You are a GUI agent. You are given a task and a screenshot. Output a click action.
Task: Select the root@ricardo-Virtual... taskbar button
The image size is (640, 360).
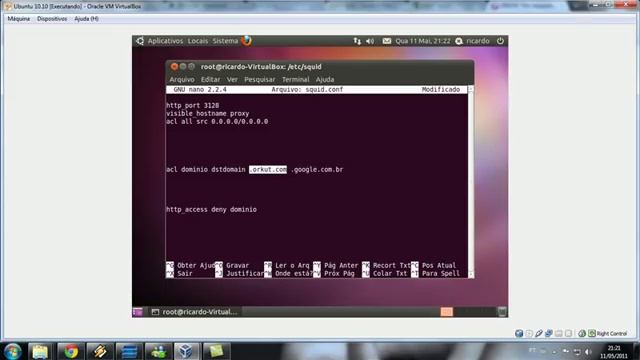(x=194, y=312)
